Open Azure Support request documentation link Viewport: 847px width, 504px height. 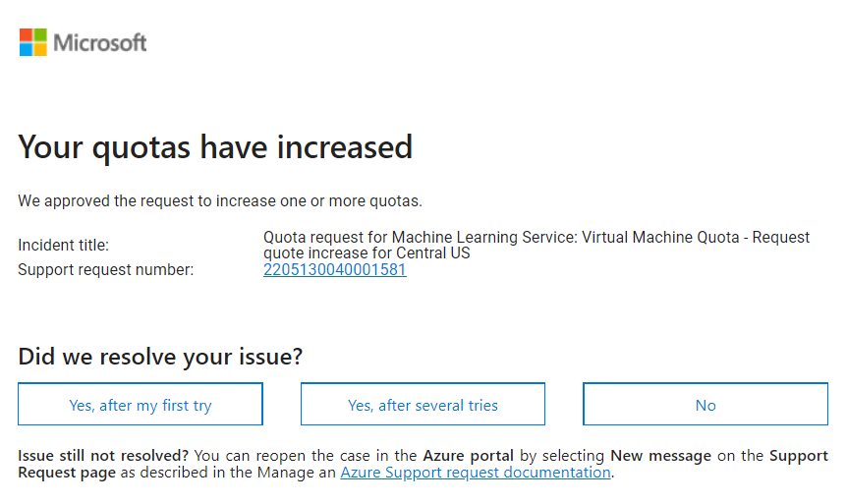[476, 473]
